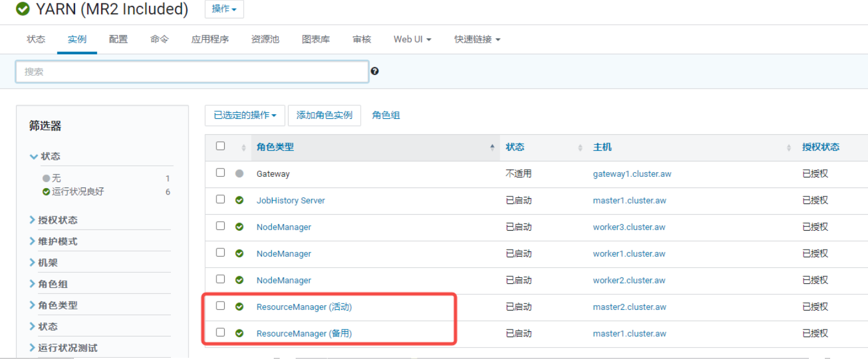Select the 实例 tab

(77, 40)
